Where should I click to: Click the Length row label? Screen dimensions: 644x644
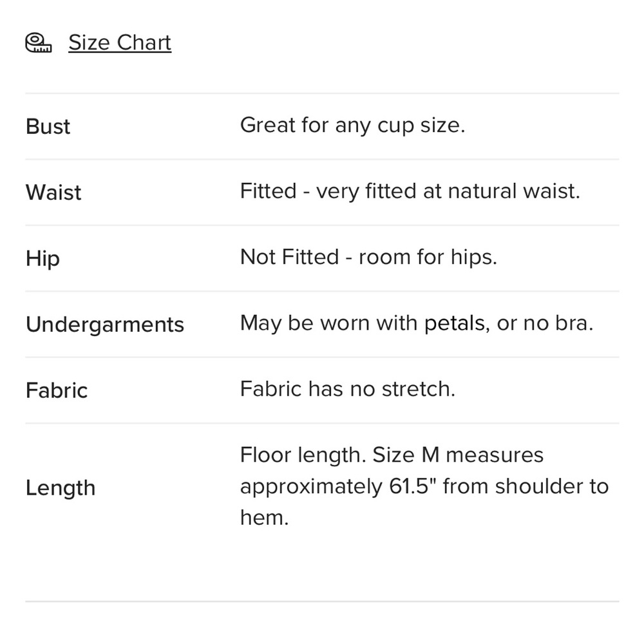[61, 488]
